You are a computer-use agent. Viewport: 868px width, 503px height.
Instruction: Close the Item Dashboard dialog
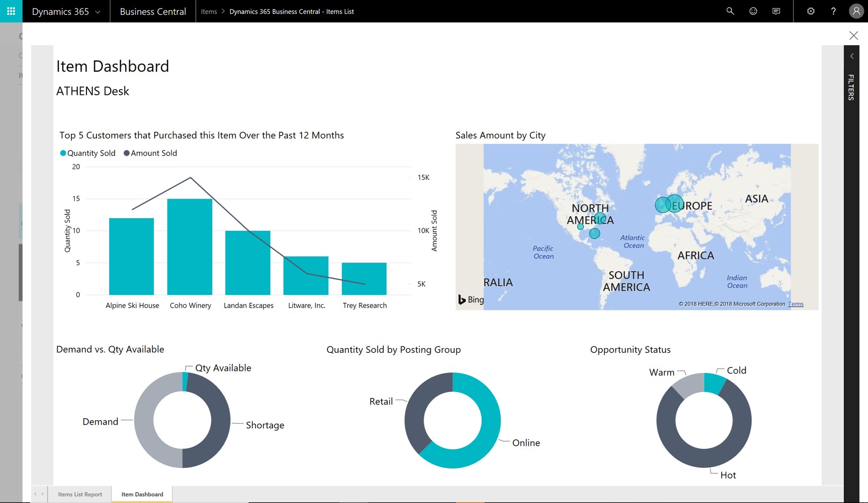pos(853,36)
